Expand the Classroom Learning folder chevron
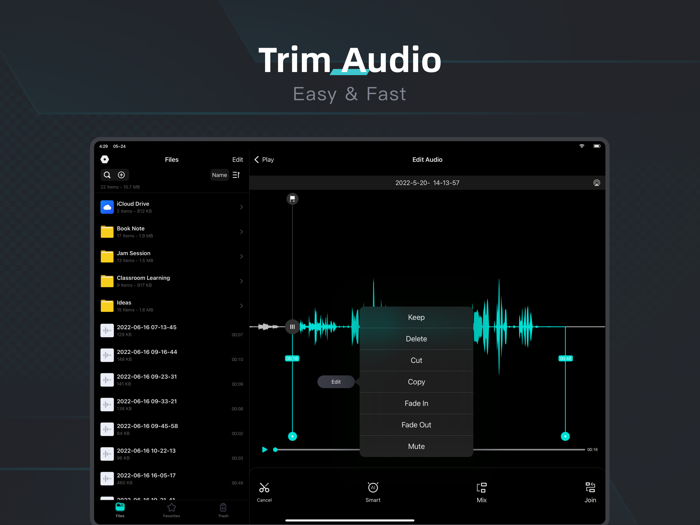 [x=242, y=281]
